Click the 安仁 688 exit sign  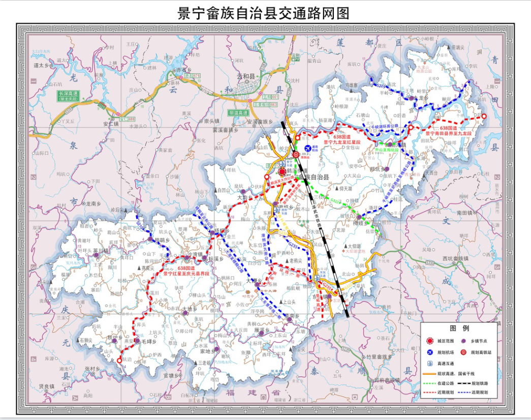click(x=128, y=119)
